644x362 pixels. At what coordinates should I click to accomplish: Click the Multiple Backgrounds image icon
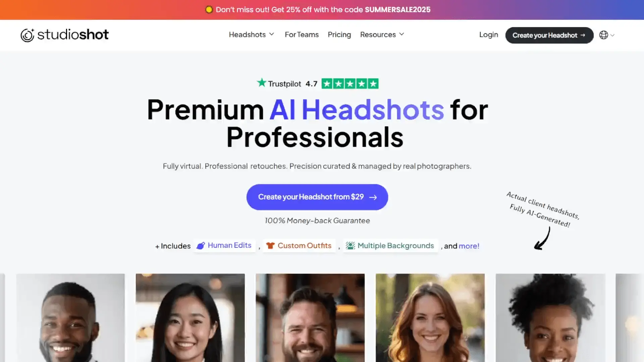[350, 246]
